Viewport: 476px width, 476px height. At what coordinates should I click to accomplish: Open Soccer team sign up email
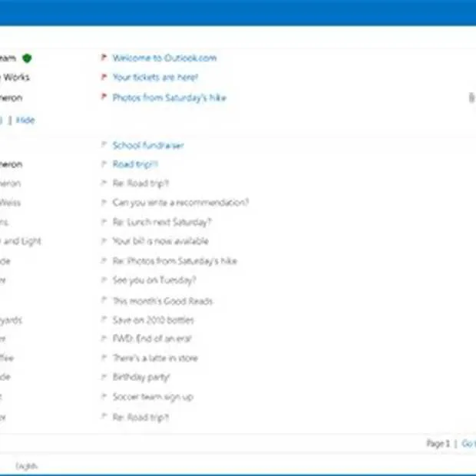(x=153, y=397)
